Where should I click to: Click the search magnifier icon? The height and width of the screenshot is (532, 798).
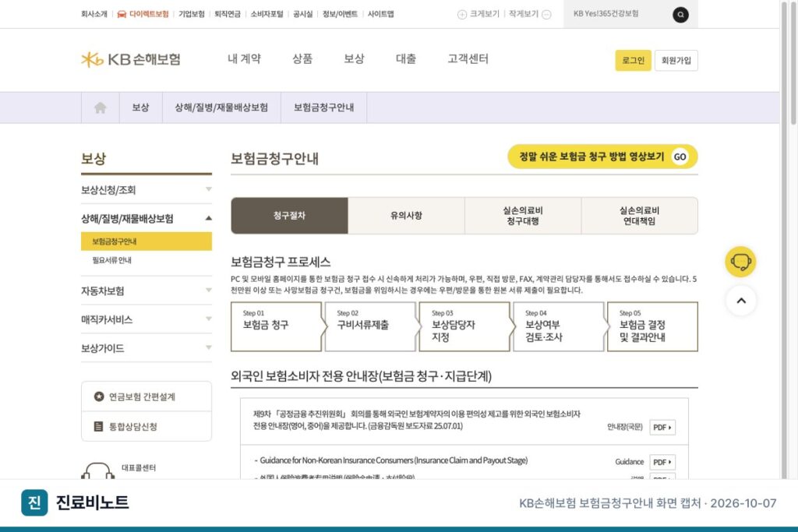point(680,15)
